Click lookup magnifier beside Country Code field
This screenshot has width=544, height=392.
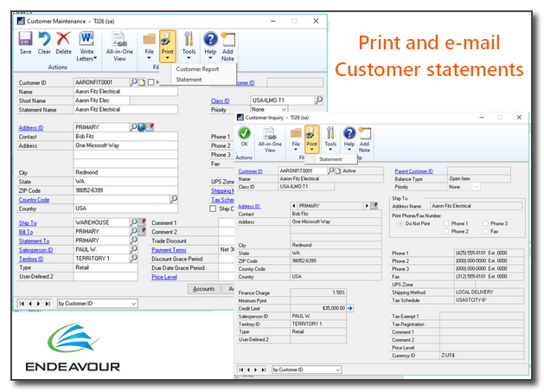tap(174, 199)
